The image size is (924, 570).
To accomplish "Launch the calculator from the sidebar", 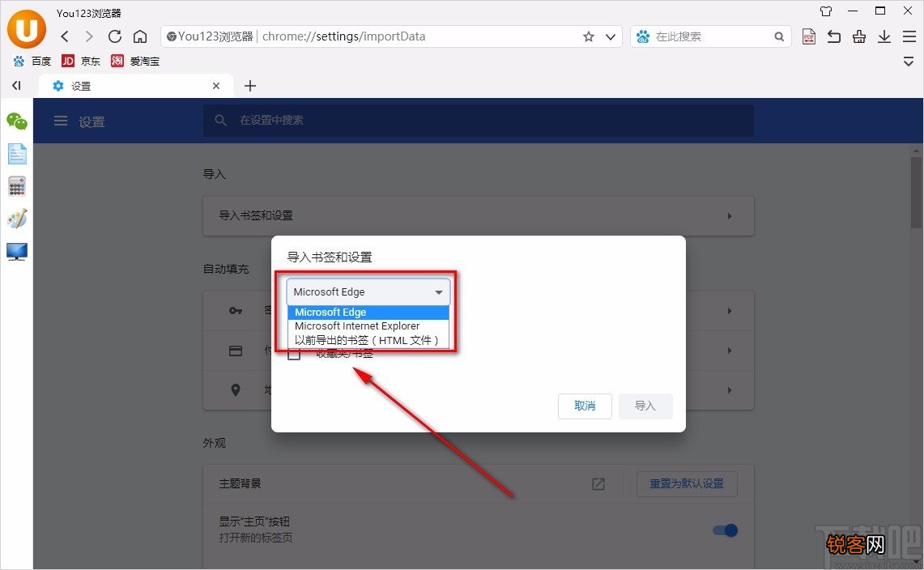I will point(17,186).
